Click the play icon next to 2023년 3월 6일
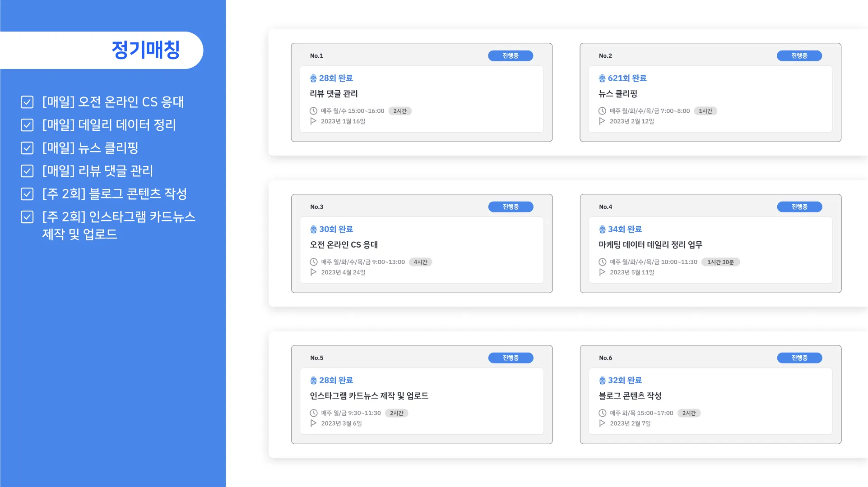The width and height of the screenshot is (868, 487). click(313, 423)
